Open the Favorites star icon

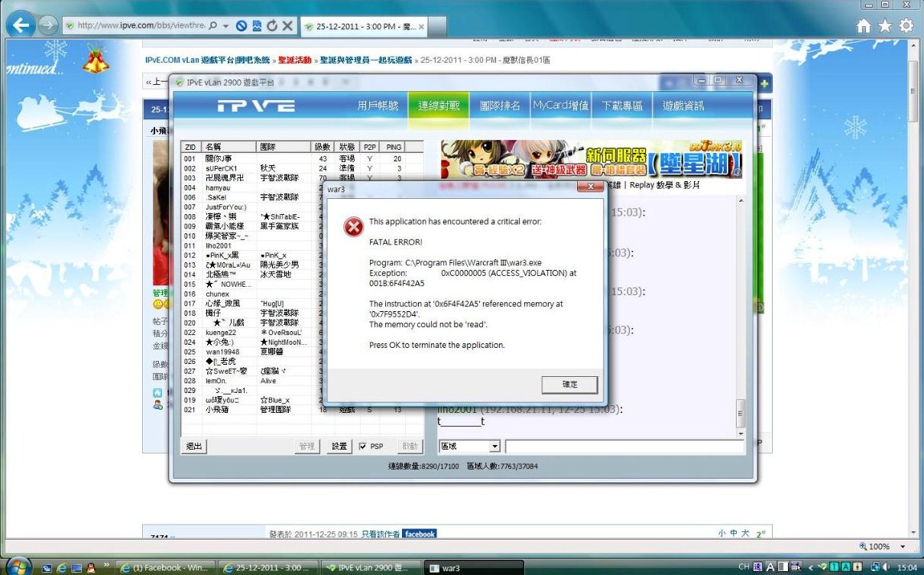(x=885, y=26)
